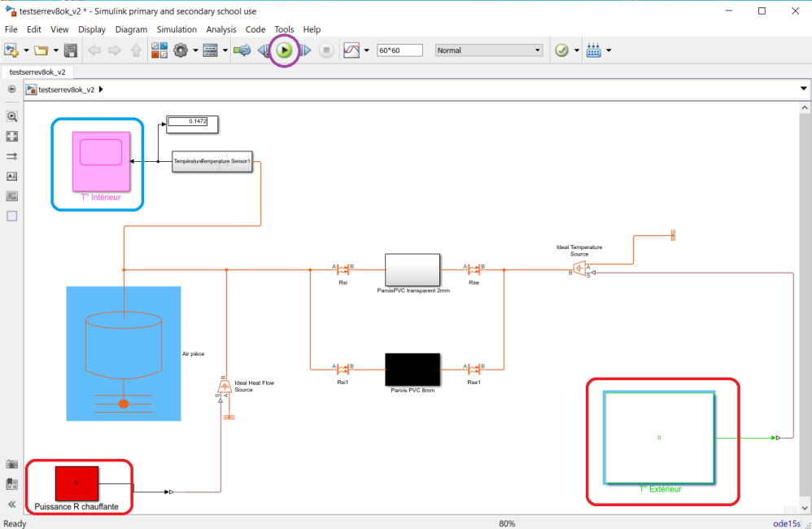
Task: Expand the simulation mode Normal dropdown
Action: (x=489, y=50)
